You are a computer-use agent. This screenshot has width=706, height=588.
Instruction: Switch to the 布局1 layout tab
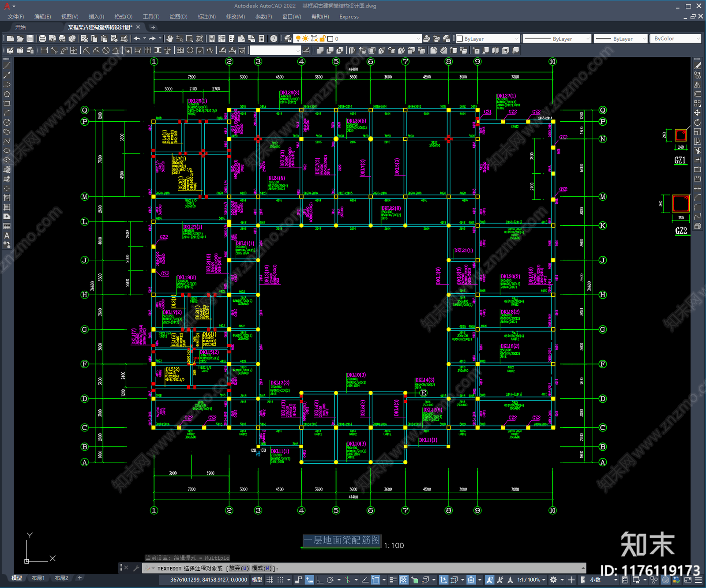pos(38,578)
